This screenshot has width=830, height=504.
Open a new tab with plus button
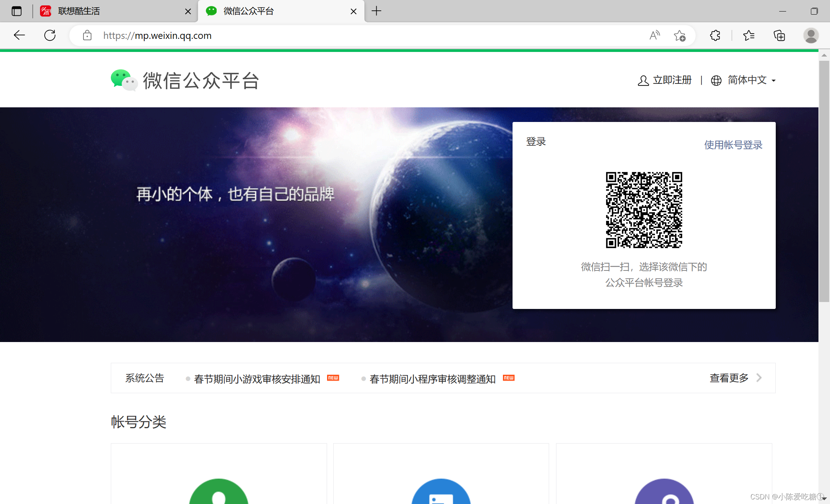tap(376, 11)
